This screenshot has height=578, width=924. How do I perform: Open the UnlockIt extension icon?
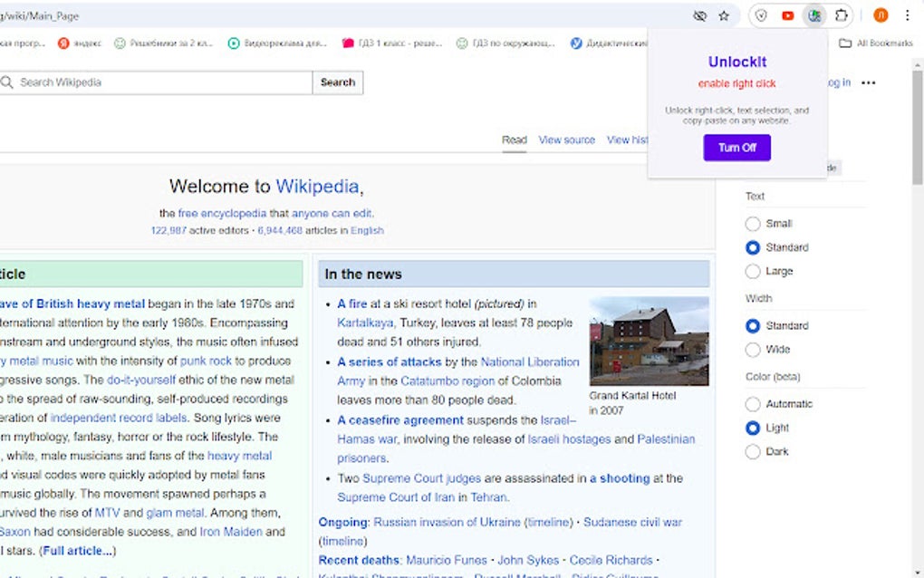(x=813, y=15)
